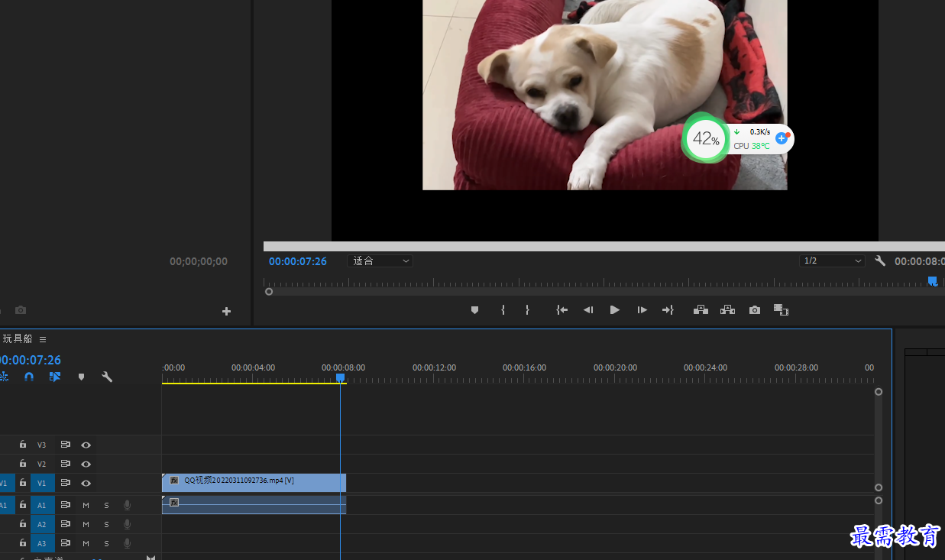Open the 1/2 playback resolution dropdown

832,261
